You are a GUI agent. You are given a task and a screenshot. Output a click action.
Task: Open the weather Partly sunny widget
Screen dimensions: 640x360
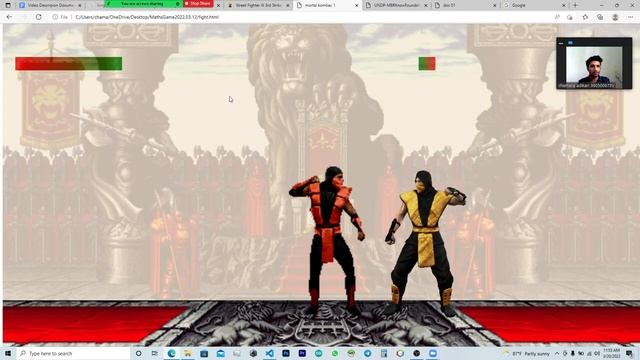[527, 353]
